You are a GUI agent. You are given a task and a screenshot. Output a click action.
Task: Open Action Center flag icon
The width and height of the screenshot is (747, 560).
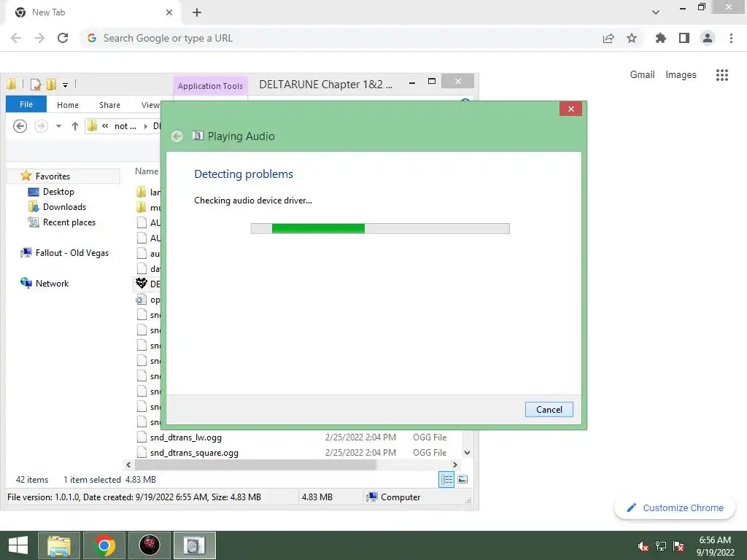pyautogui.click(x=678, y=546)
